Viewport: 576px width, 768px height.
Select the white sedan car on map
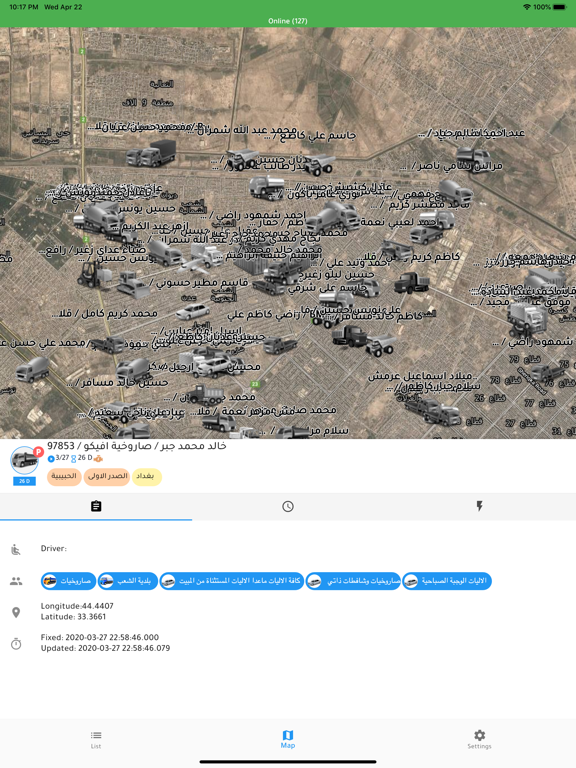(192, 312)
